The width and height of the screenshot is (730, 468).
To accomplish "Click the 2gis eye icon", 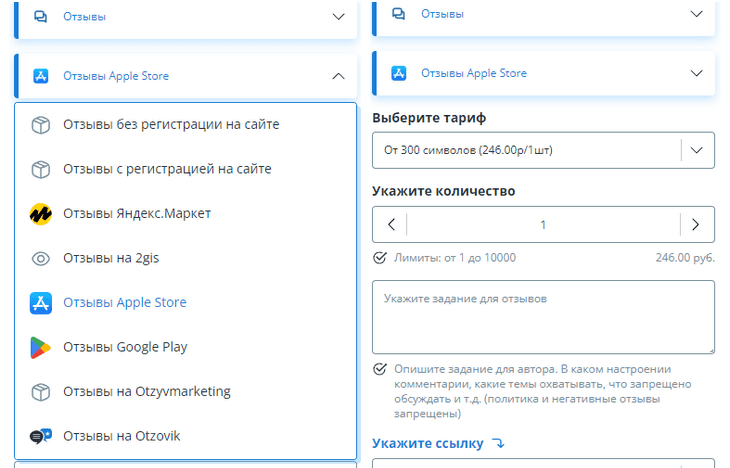I will [x=40, y=258].
